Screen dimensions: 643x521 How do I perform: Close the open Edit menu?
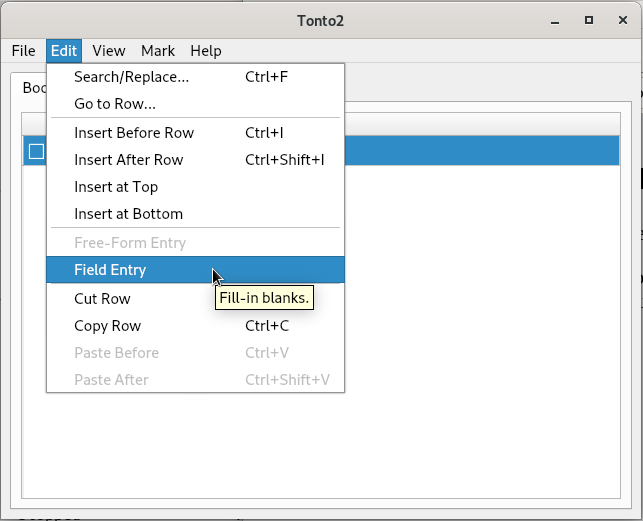64,51
